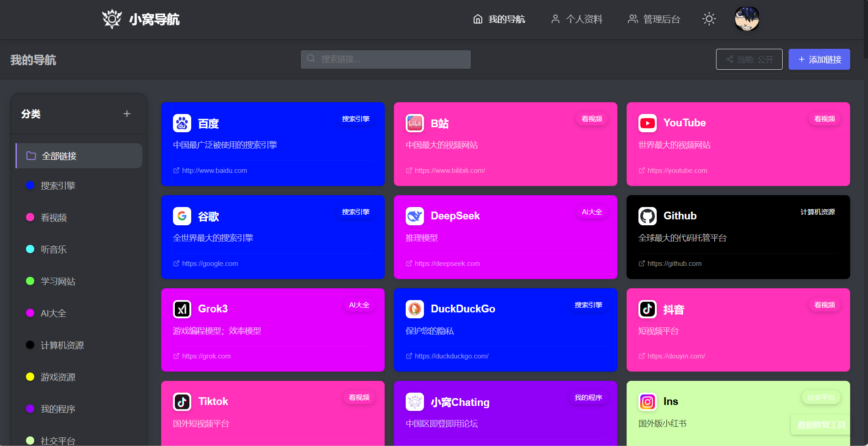Select the 看视频 category
868x446 pixels.
[79, 218]
